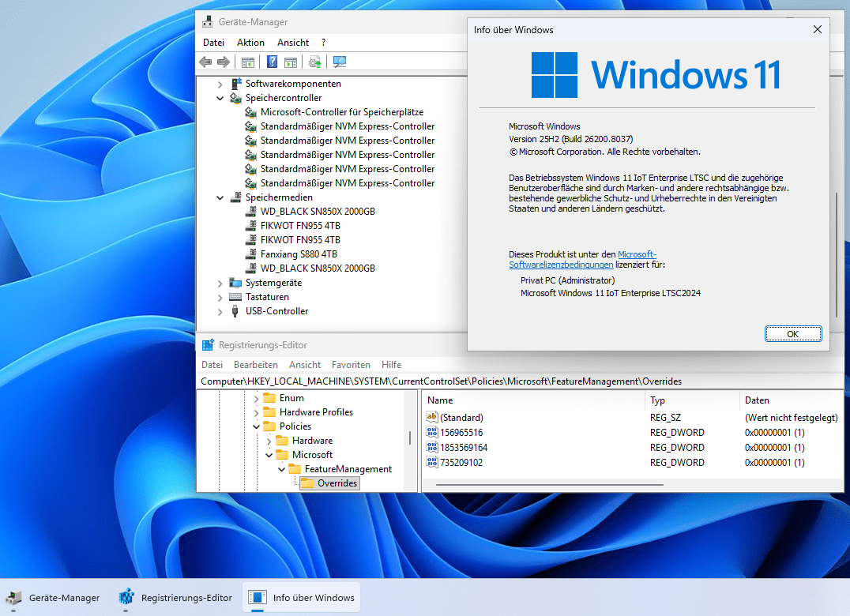This screenshot has height=616, width=850.
Task: Click the Speichermedien category icon
Action: click(x=236, y=197)
